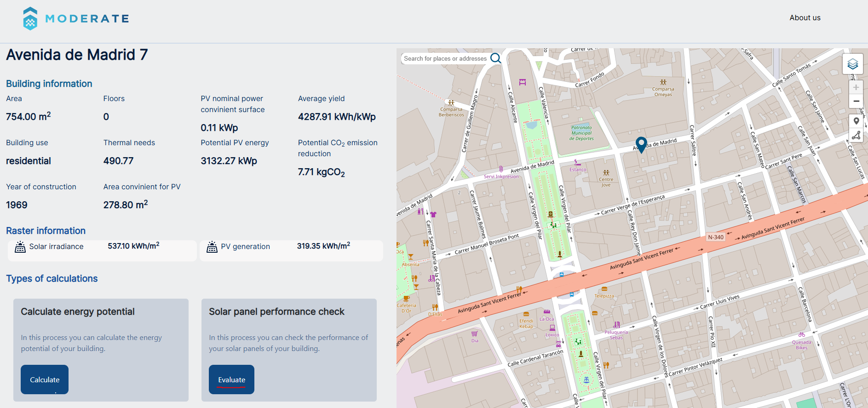Click the Absenta bar icon

point(411,257)
